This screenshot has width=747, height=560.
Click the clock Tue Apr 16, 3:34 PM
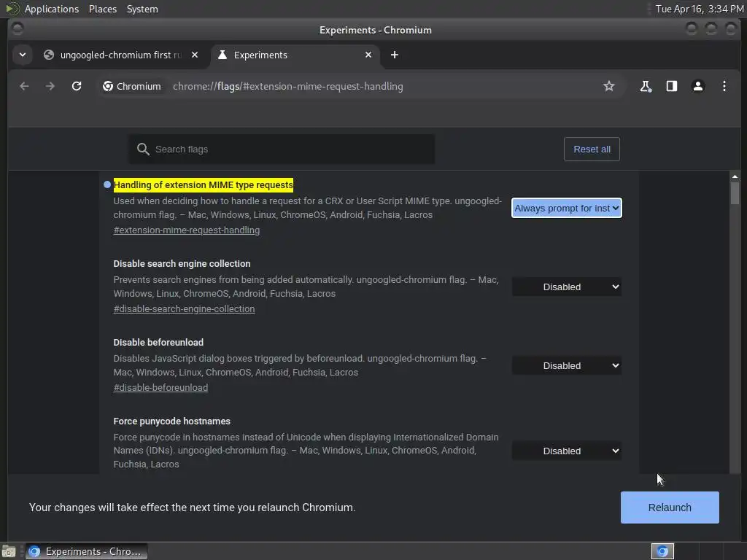(x=700, y=9)
